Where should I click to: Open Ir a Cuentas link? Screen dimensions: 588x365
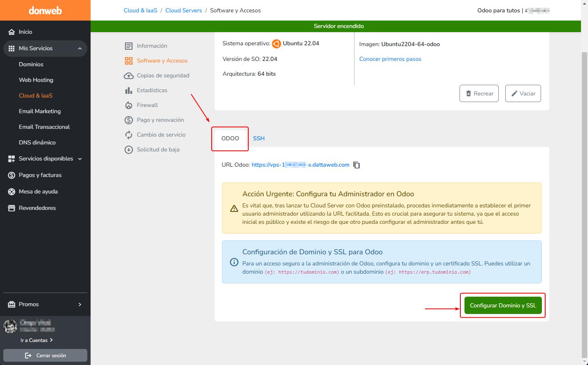(37, 340)
